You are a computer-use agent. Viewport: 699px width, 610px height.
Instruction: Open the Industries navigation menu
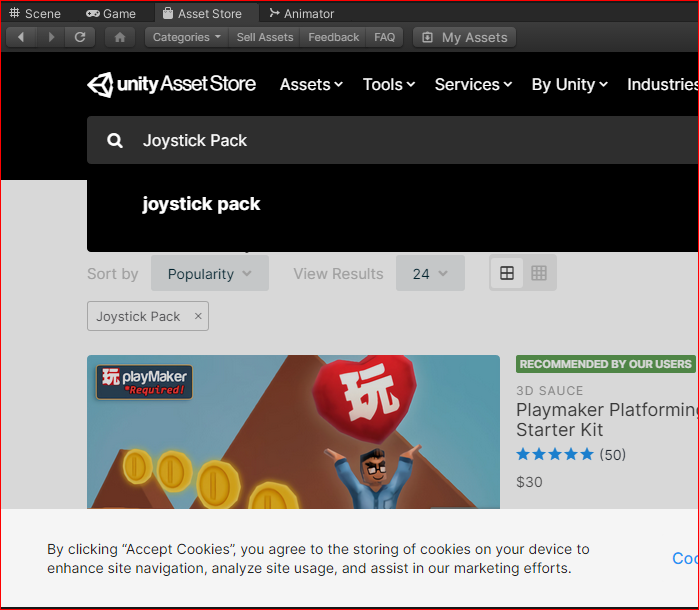pos(662,84)
